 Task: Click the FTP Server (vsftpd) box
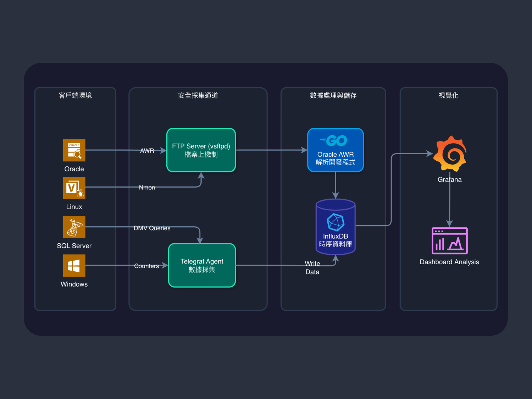point(201,150)
